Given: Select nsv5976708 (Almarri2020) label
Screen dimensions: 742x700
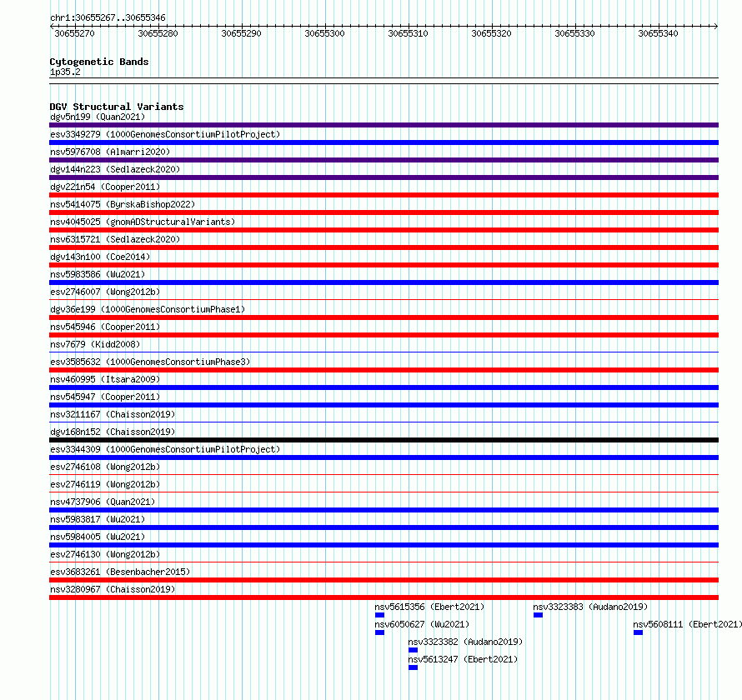Looking at the screenshot, I should pyautogui.click(x=110, y=152).
